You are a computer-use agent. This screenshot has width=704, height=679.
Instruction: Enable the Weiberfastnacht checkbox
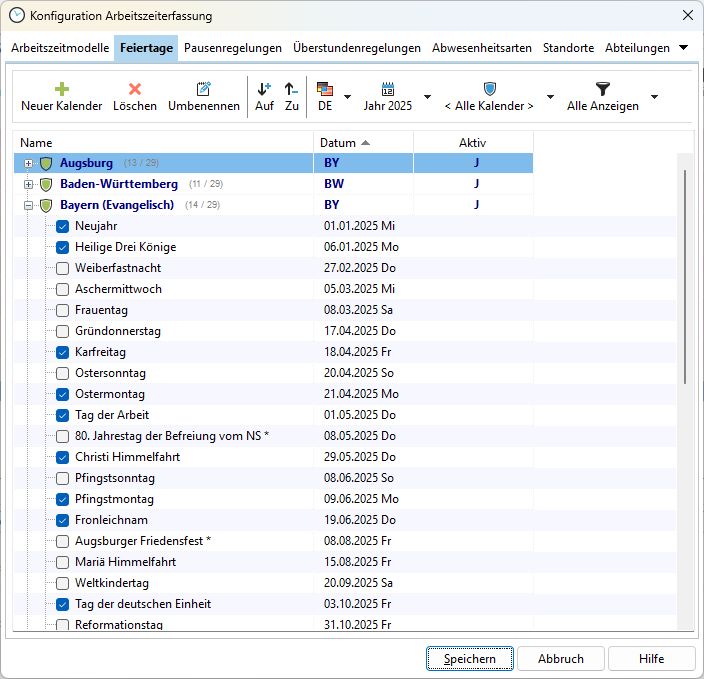[62, 268]
